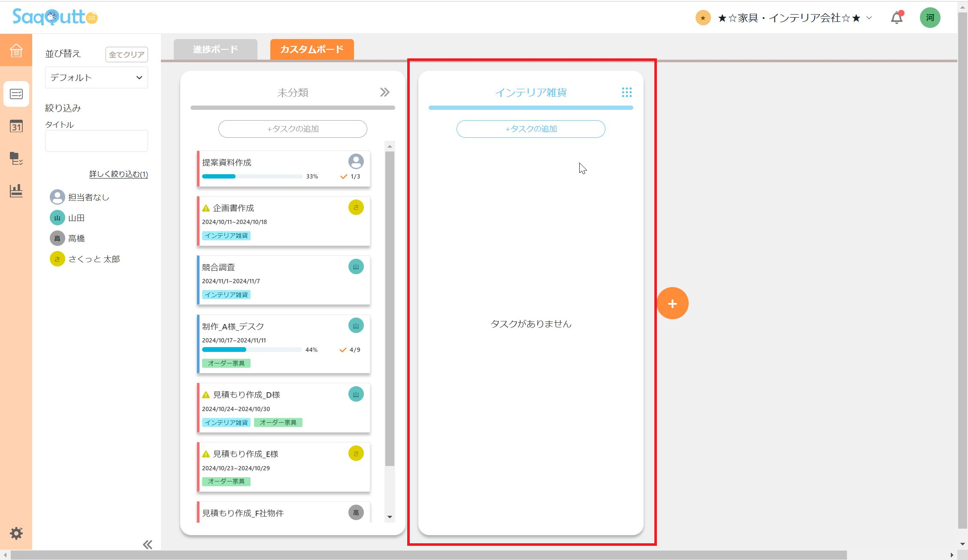Click the notification bell icon
The height and width of the screenshot is (560, 968).
896,18
